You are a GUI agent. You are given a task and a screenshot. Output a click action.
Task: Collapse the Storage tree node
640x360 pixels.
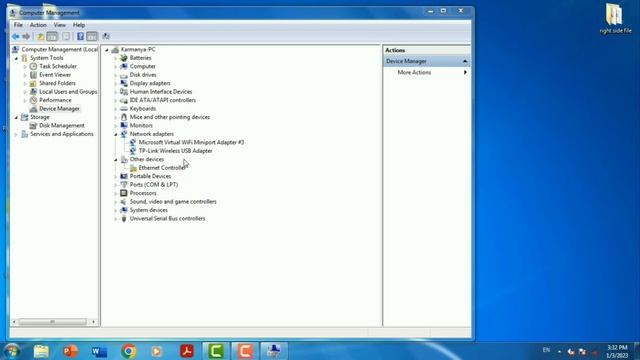click(16, 118)
